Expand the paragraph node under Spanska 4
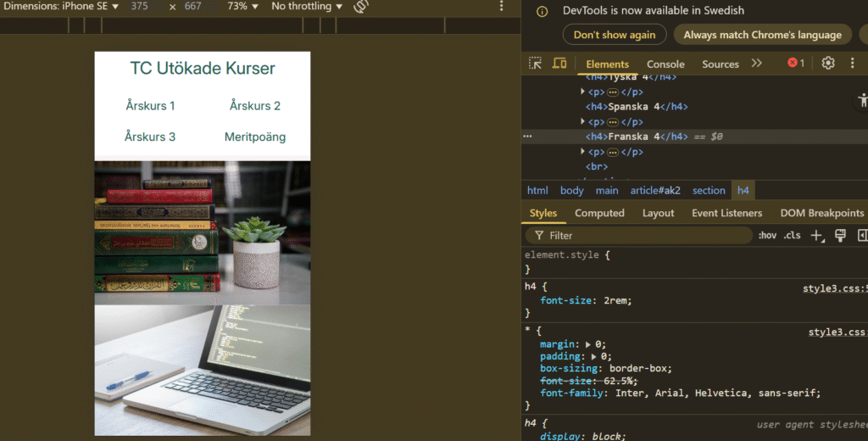Viewport: 868px width, 441px height. pos(582,121)
